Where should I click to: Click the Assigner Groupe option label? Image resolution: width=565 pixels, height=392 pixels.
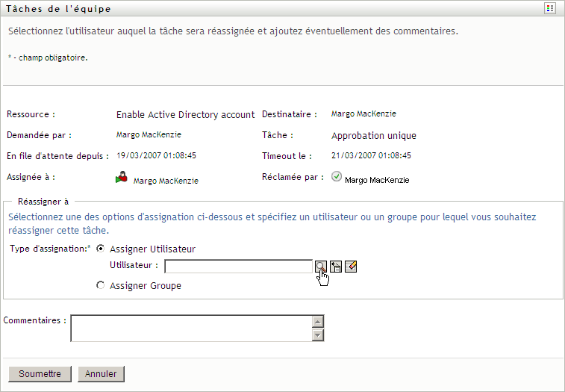coord(145,285)
